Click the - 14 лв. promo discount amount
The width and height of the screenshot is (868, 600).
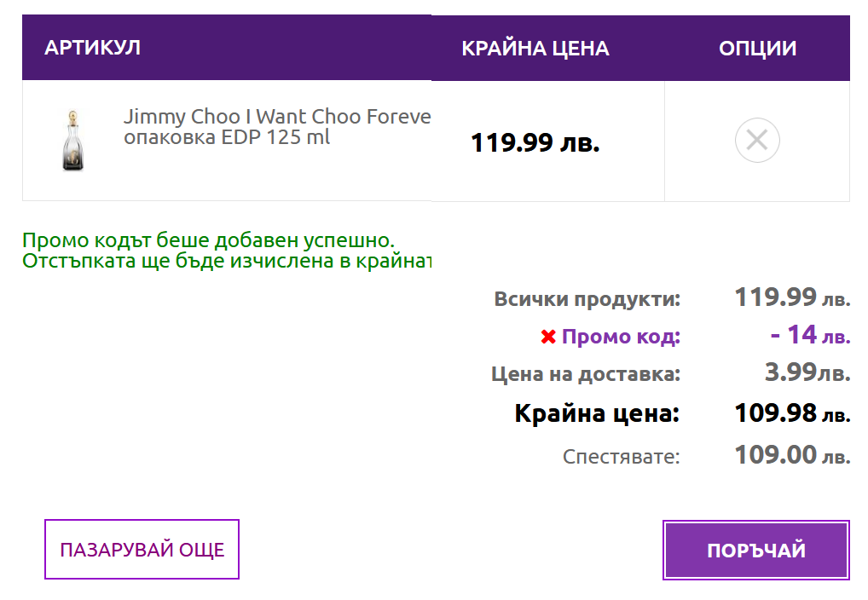(809, 335)
